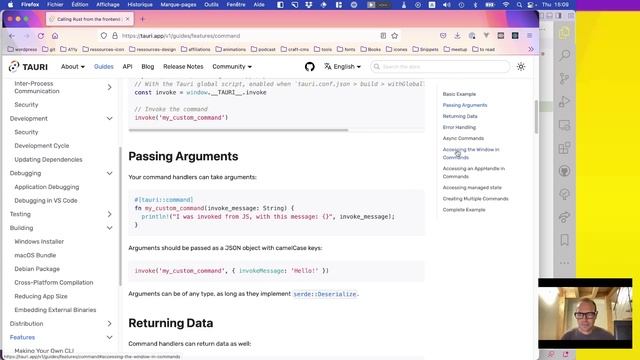Open Extensions view in VS Code
640x360 pixels.
[x=564, y=148]
